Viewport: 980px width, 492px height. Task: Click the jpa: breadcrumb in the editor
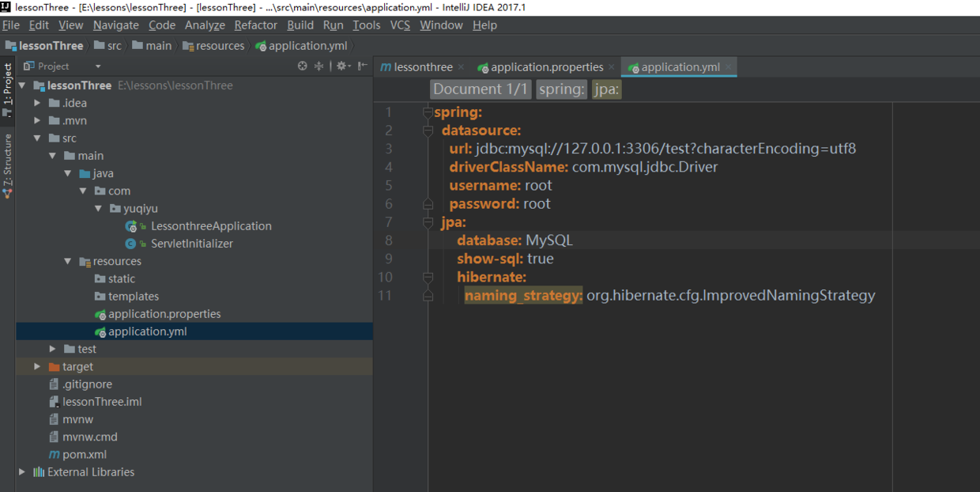coord(607,89)
